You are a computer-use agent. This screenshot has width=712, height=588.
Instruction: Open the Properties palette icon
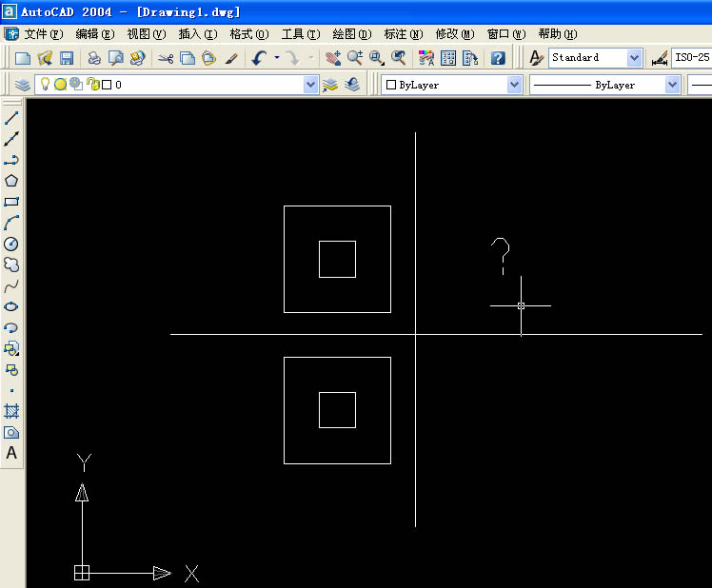coord(425,58)
